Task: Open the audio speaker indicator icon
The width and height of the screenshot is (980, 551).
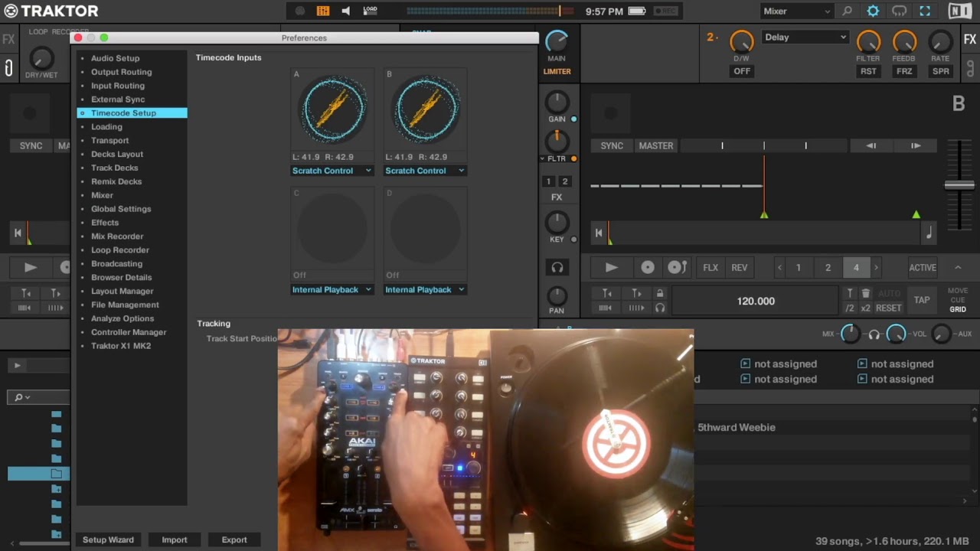Action: 346,11
